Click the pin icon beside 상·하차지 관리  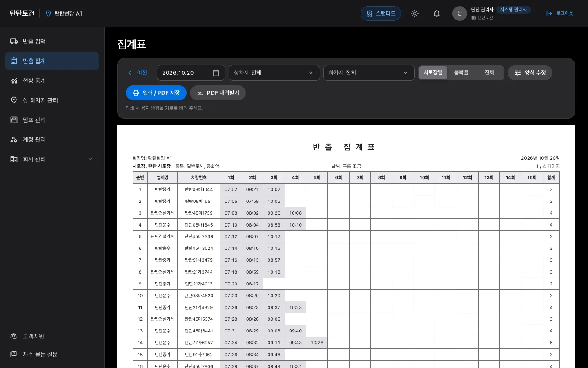(14, 100)
